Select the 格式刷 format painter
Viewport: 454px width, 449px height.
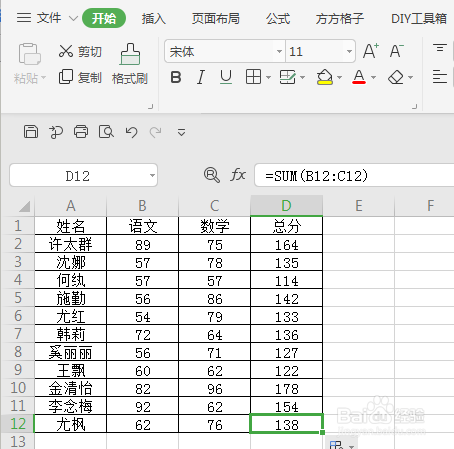tap(130, 64)
